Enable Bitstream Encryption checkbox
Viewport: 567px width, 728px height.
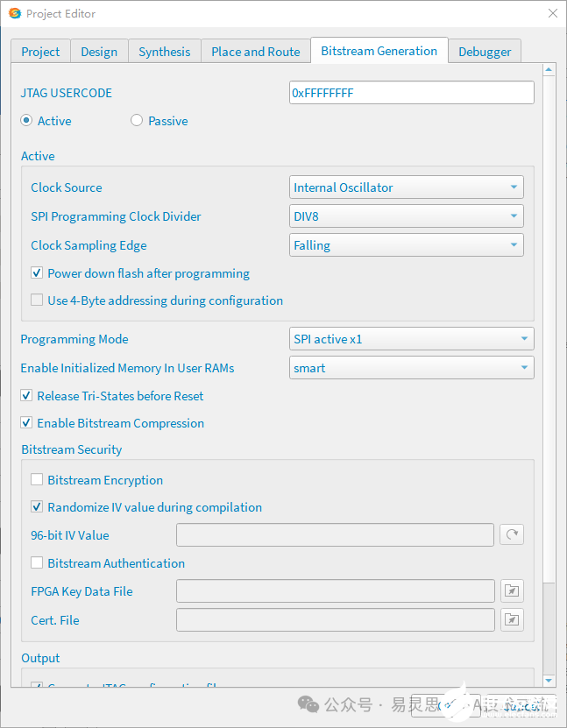(37, 480)
